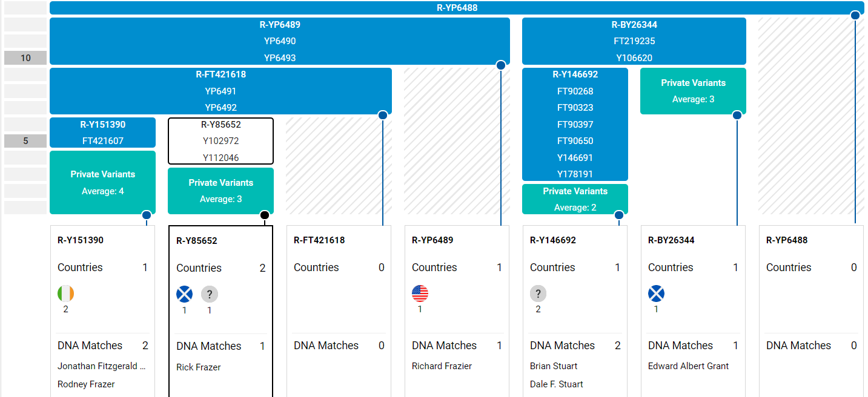The width and height of the screenshot is (868, 397).
Task: Click the black node dot above R-Y85652 card
Action: coord(264,215)
